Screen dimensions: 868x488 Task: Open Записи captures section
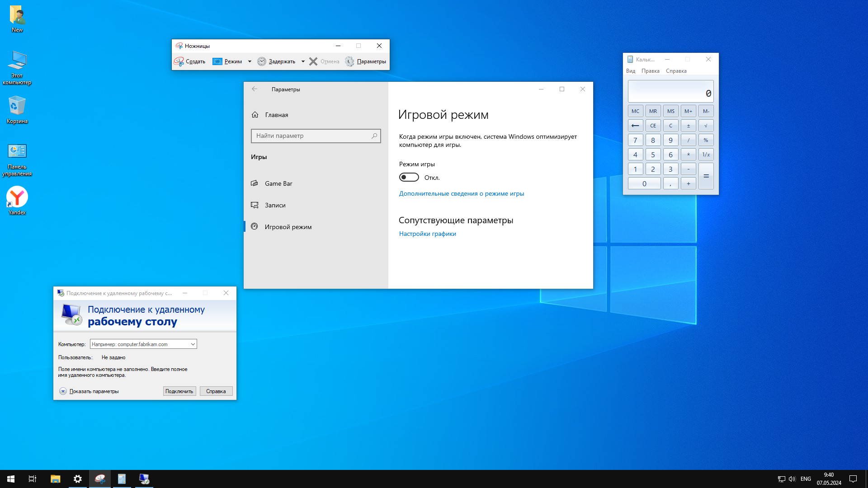pos(275,205)
